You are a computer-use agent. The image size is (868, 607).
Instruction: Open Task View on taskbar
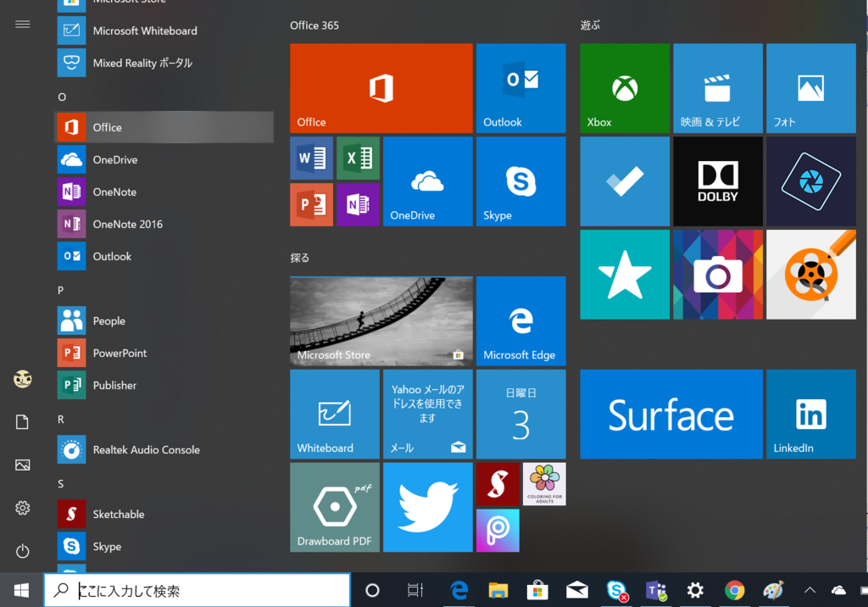[x=415, y=590]
